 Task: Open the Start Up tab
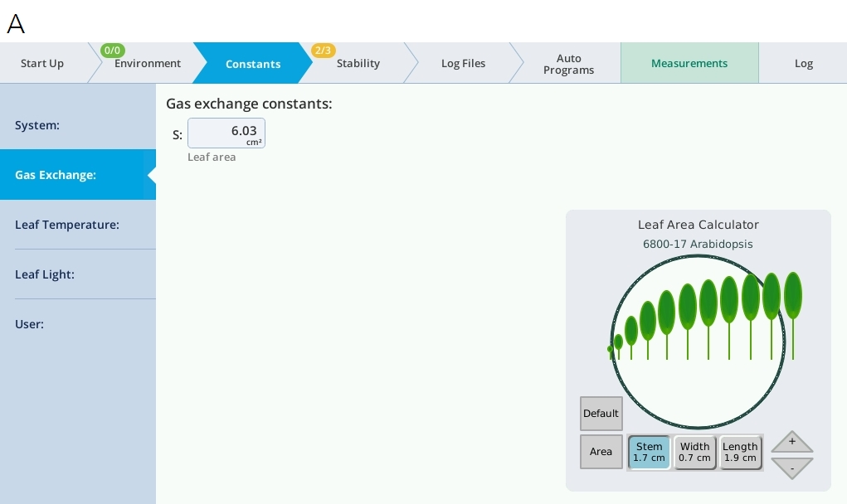point(42,63)
